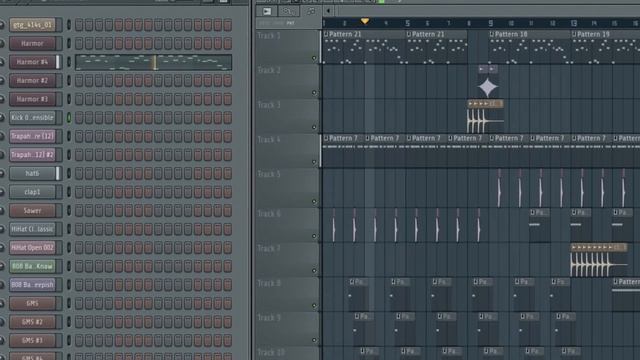
Task: Open the Harmor #2 channel button
Action: point(32,80)
